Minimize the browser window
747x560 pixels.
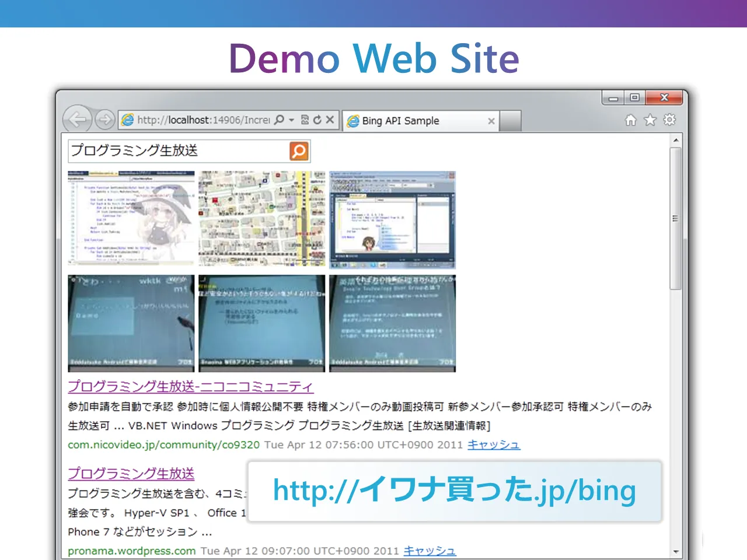point(613,98)
